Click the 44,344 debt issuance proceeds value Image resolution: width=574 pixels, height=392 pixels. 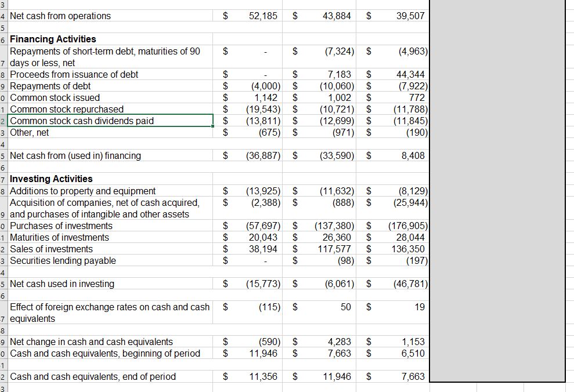(x=410, y=74)
